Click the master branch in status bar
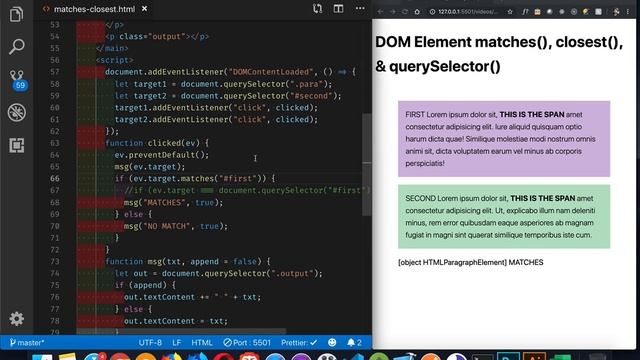Viewport: 640px width, 360px height. pos(27,342)
